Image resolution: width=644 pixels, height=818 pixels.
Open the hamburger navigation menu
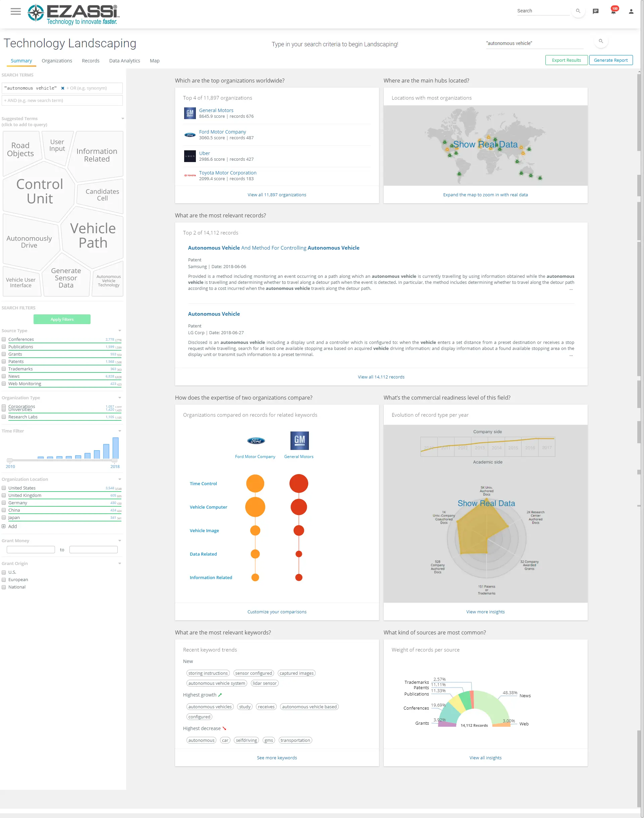(15, 11)
